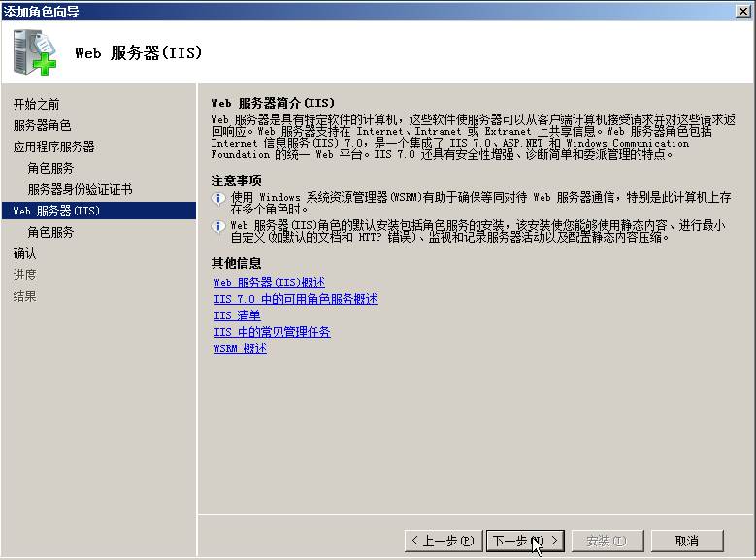Select the highlighted Web 服务器(IIS) step

99,211
